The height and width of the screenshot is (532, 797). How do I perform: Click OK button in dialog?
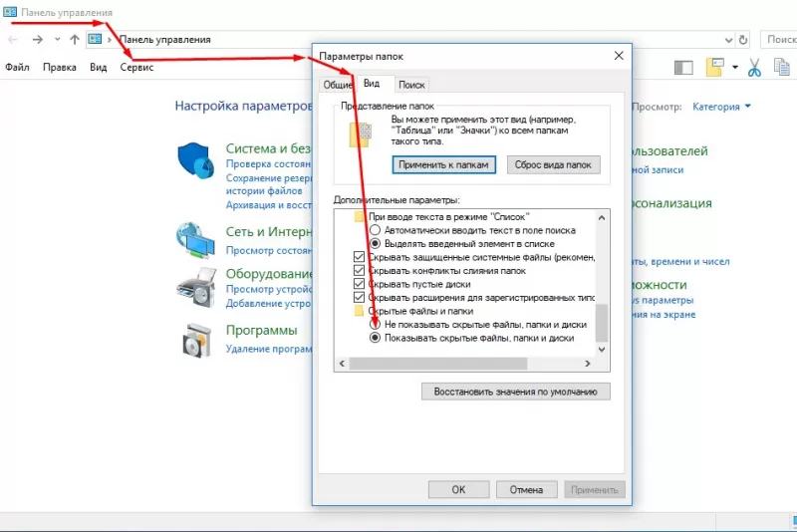pos(458,490)
